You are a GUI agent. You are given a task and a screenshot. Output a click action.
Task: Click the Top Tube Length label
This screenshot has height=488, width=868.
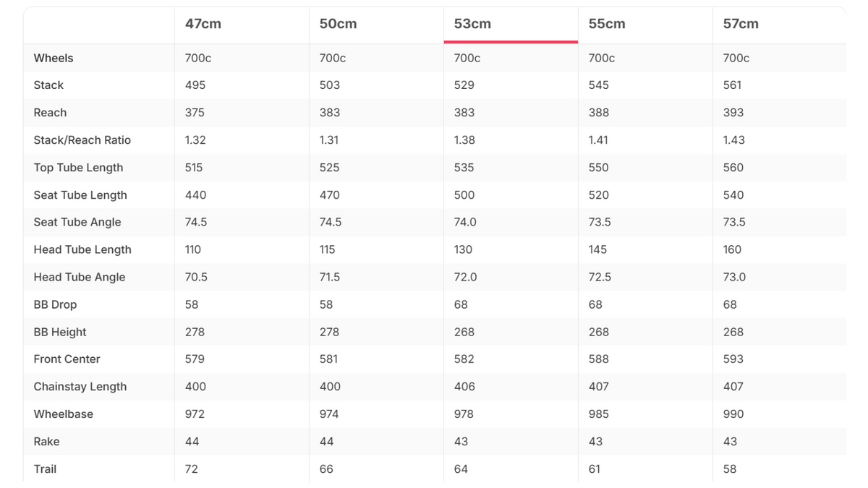pos(78,168)
